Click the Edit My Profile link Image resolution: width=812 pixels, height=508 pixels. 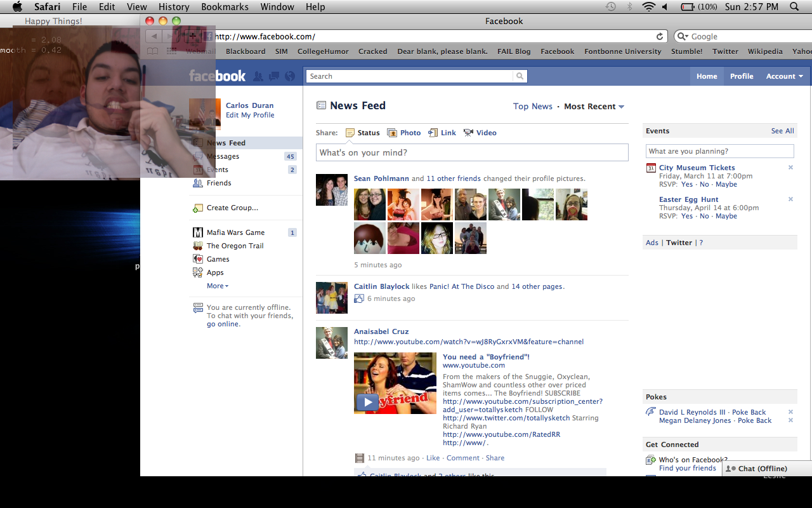[x=250, y=115]
